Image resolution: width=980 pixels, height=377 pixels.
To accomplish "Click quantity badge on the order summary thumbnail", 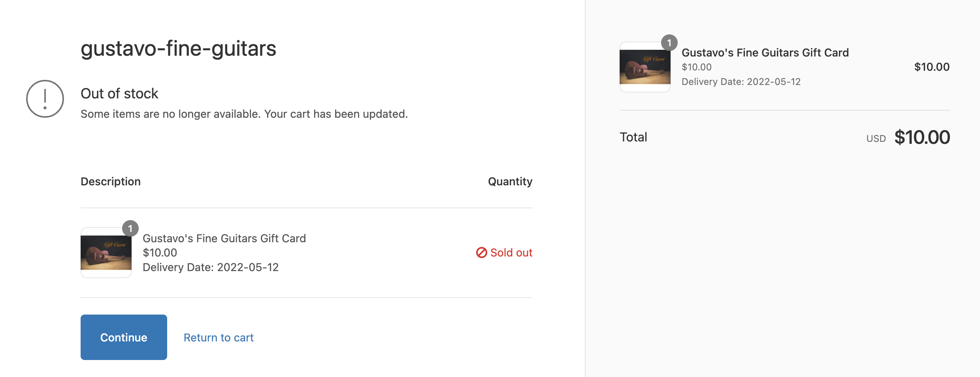I will coord(669,43).
